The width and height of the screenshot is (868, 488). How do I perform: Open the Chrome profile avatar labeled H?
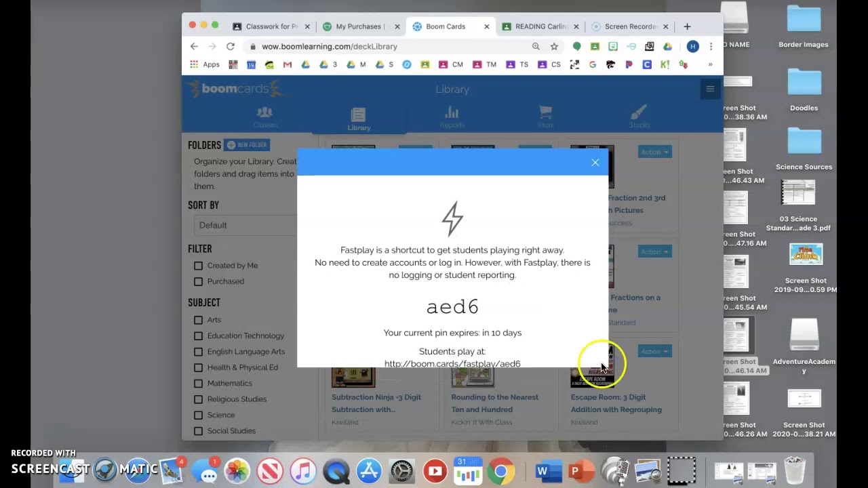point(692,46)
